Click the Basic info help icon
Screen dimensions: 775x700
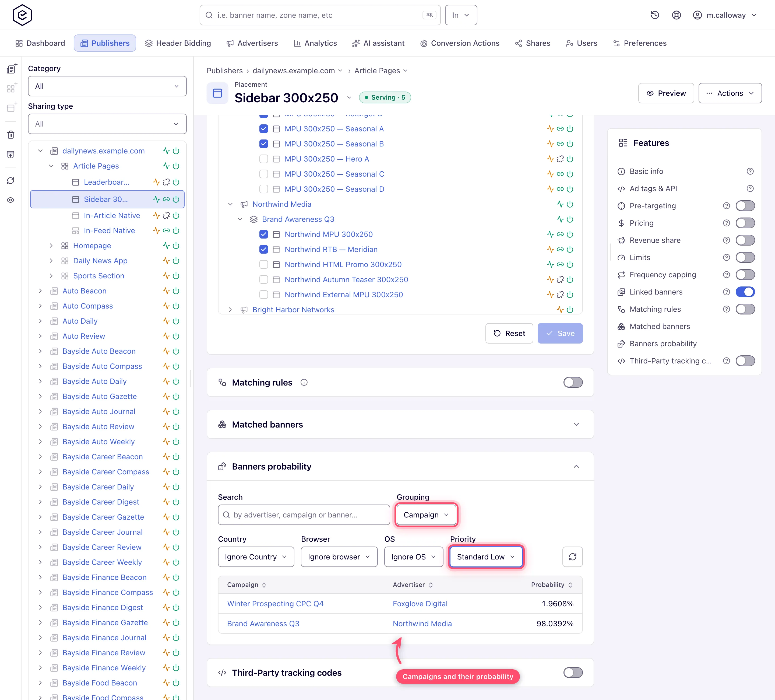[750, 171]
